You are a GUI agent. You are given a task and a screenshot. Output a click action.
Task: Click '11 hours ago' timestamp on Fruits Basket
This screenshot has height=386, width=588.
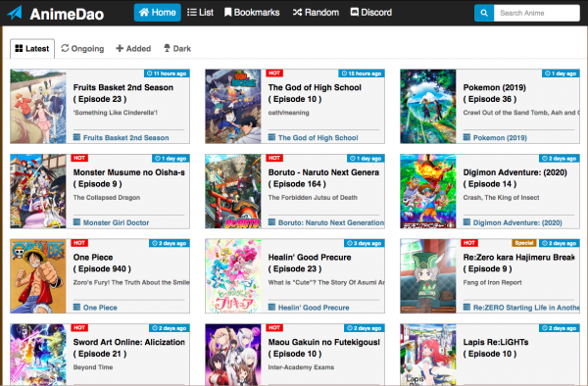(167, 73)
